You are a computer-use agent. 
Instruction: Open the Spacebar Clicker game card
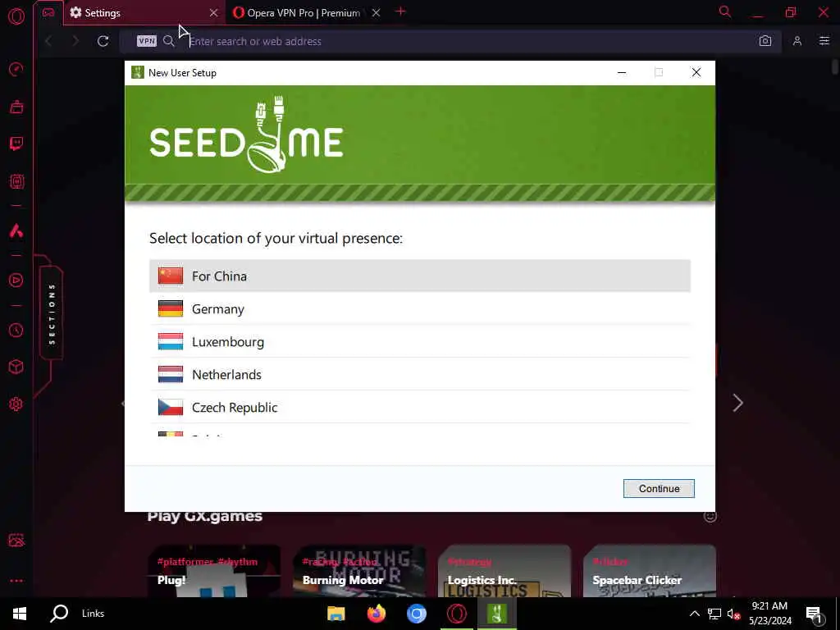650,571
